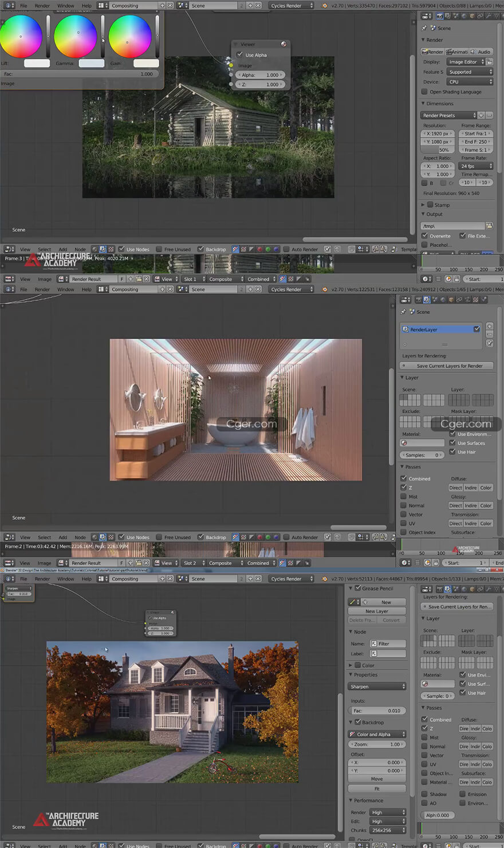Image resolution: width=504 pixels, height=848 pixels.
Task: Enable Mist pass in bathroom screenshot Passes panel
Action: (403, 497)
